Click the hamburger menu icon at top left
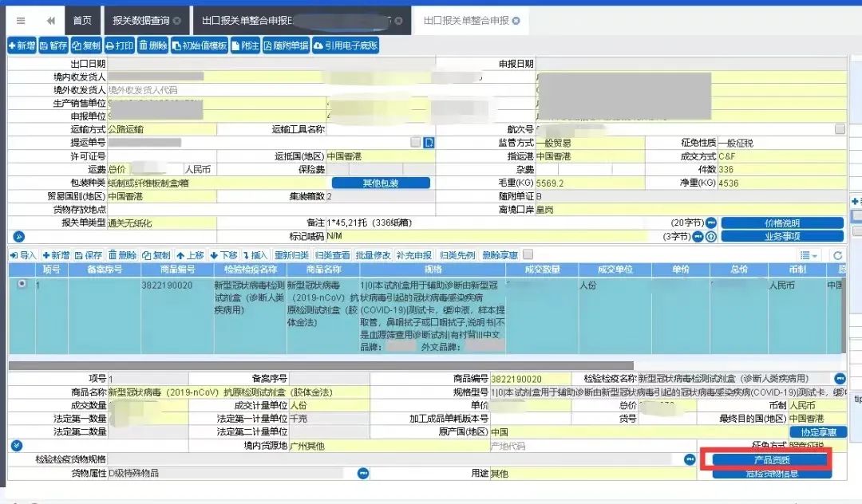The width and height of the screenshot is (862, 504). [21, 21]
